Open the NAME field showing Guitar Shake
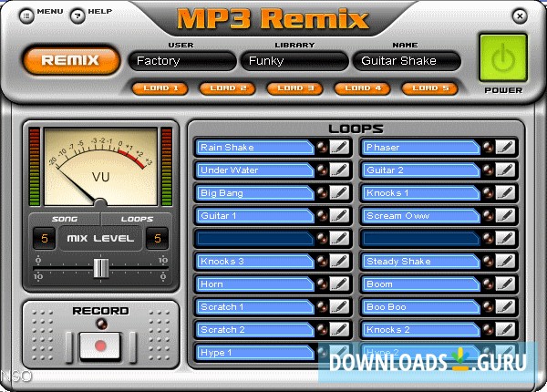547x392 pixels. pos(407,61)
